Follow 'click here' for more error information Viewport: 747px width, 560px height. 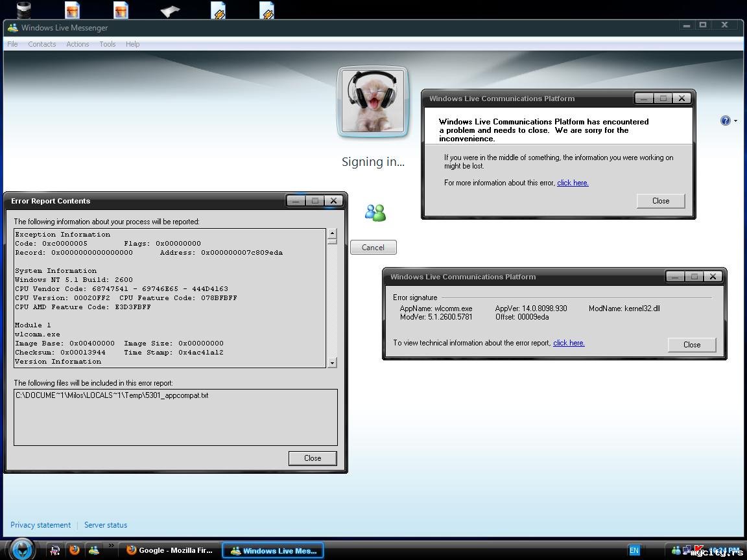click(x=573, y=183)
